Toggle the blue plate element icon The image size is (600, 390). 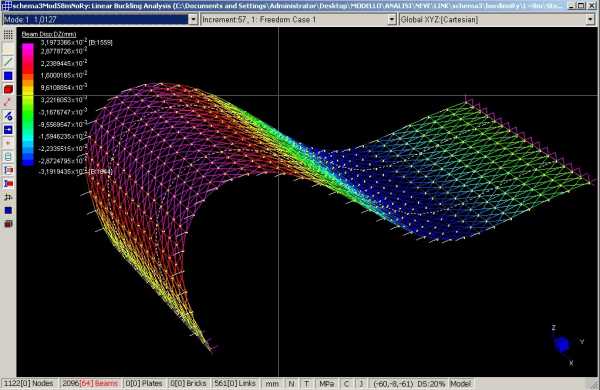pyautogui.click(x=8, y=75)
